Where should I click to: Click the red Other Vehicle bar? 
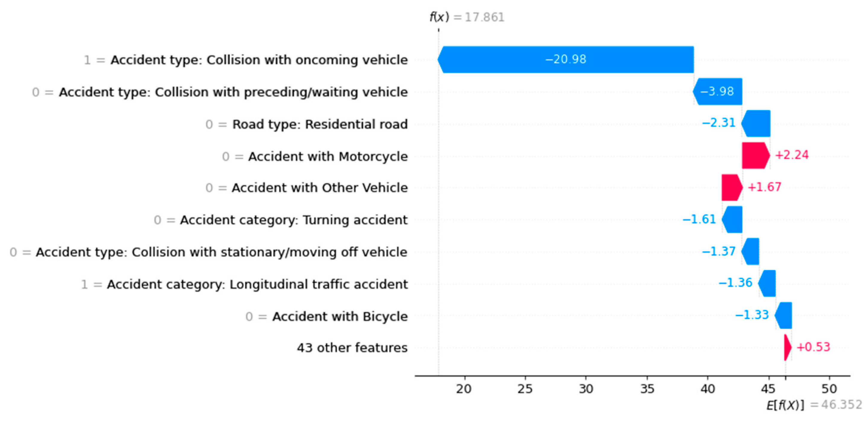point(732,187)
